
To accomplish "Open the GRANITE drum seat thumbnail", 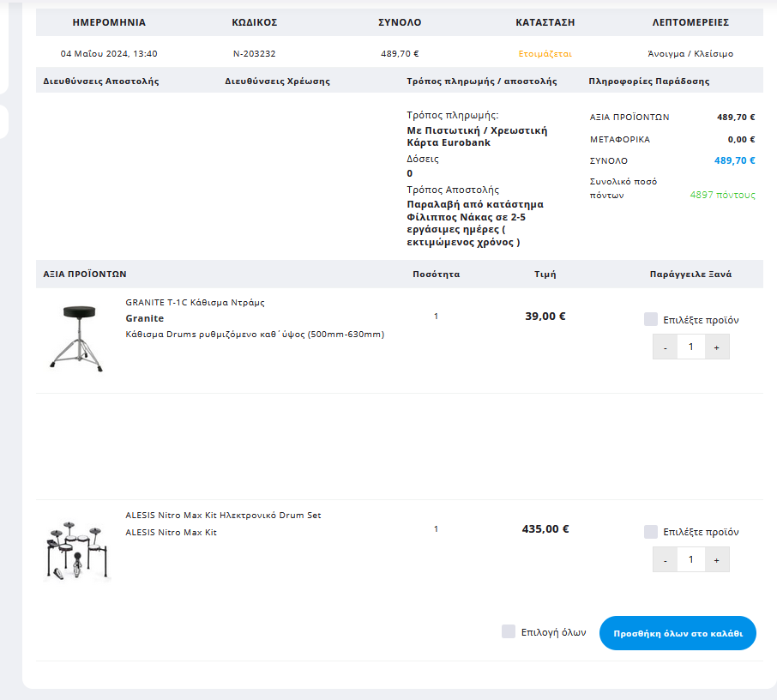I will 77,339.
